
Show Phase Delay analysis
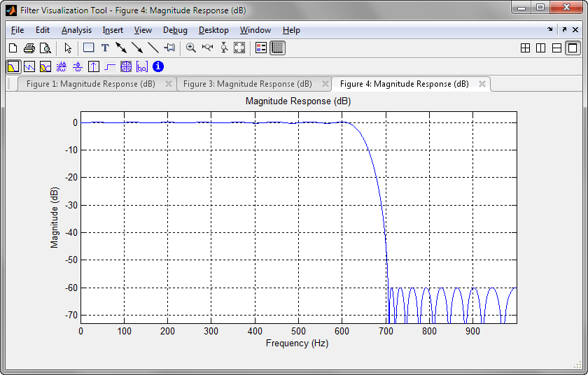point(78,66)
